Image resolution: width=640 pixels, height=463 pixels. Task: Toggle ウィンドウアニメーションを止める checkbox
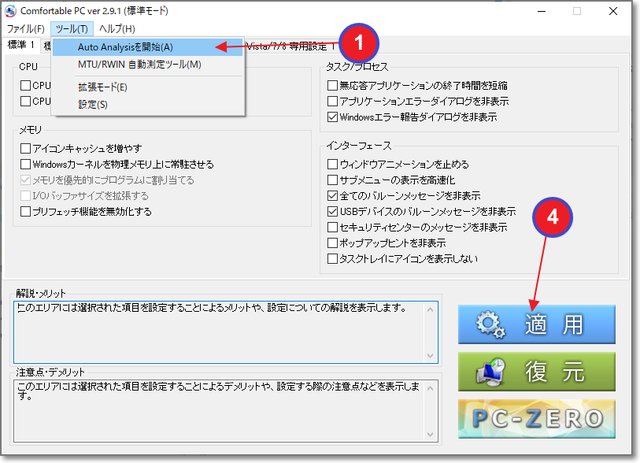tap(333, 164)
